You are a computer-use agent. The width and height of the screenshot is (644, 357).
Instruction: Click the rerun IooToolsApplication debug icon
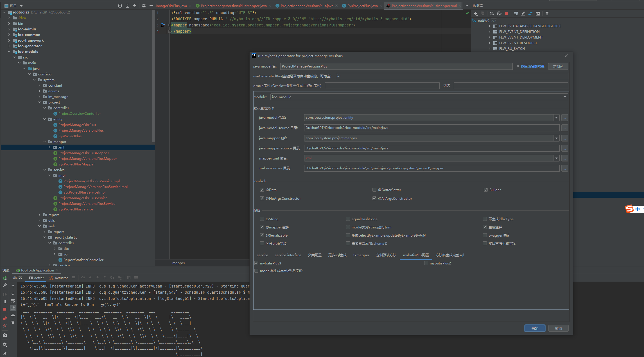[5, 278]
